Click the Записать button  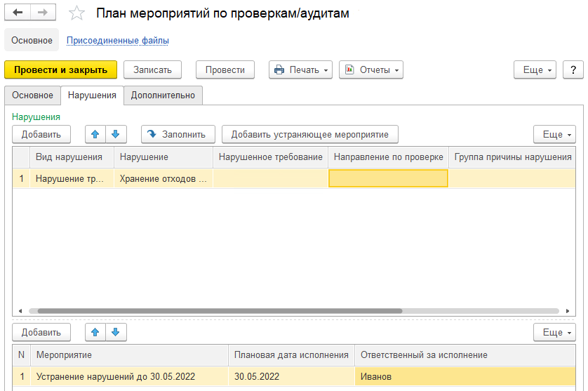tap(153, 69)
